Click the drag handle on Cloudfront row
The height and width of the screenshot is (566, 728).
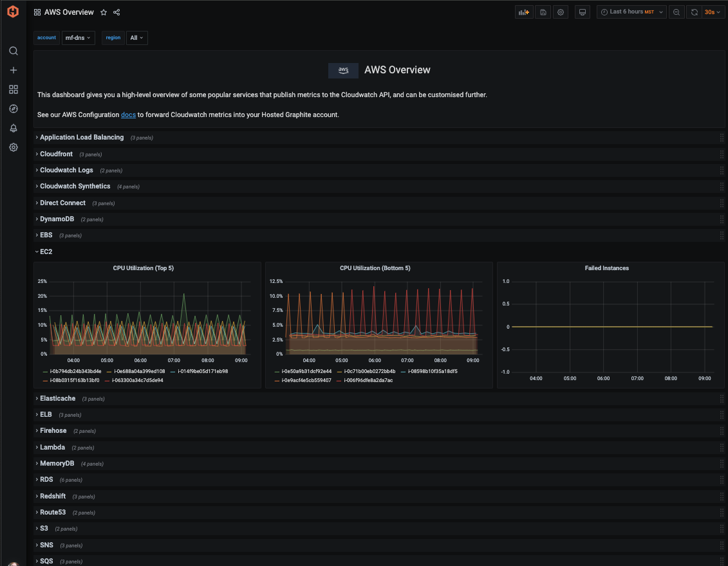coord(722,154)
